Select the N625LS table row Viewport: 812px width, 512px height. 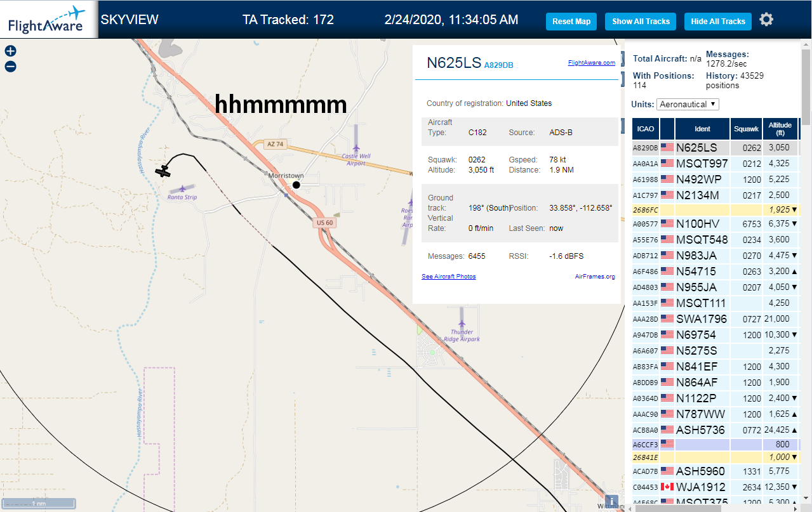pos(715,148)
